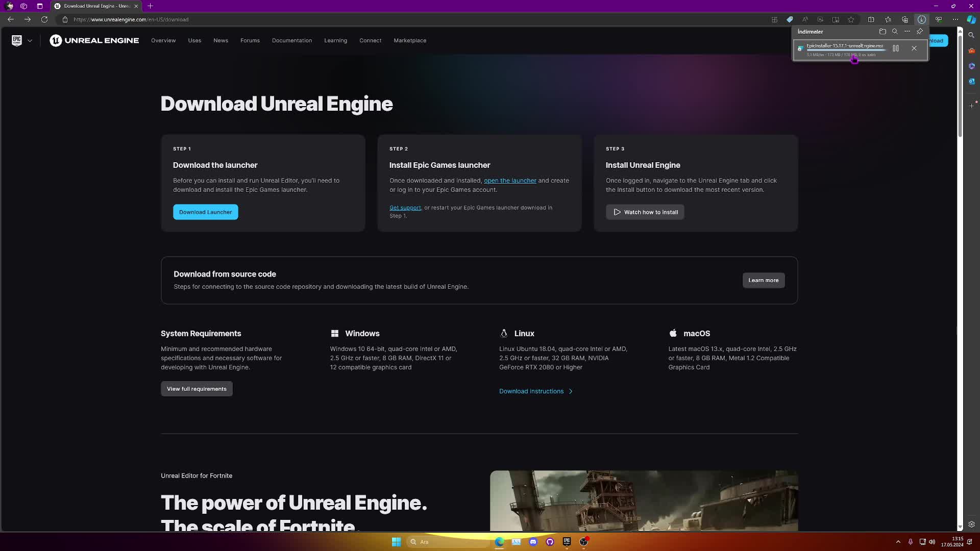Open the Learning menu item
The height and width of the screenshot is (551, 980).
pyautogui.click(x=335, y=40)
